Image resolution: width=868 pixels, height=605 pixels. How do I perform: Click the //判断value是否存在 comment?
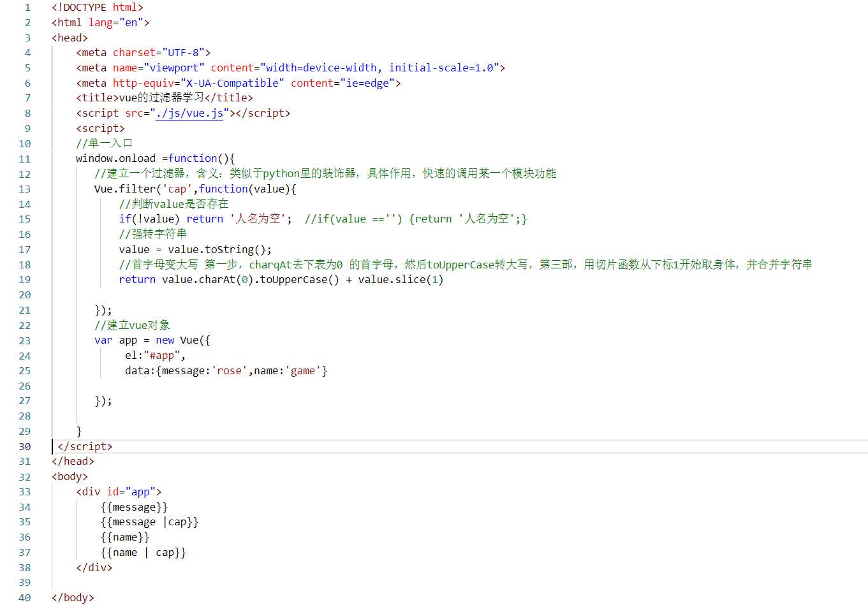173,204
